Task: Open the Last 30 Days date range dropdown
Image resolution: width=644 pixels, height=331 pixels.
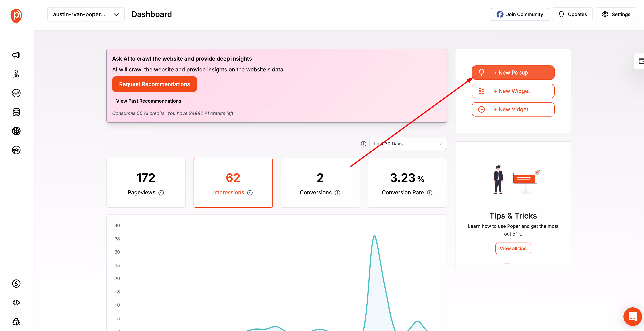Action: [x=408, y=144]
